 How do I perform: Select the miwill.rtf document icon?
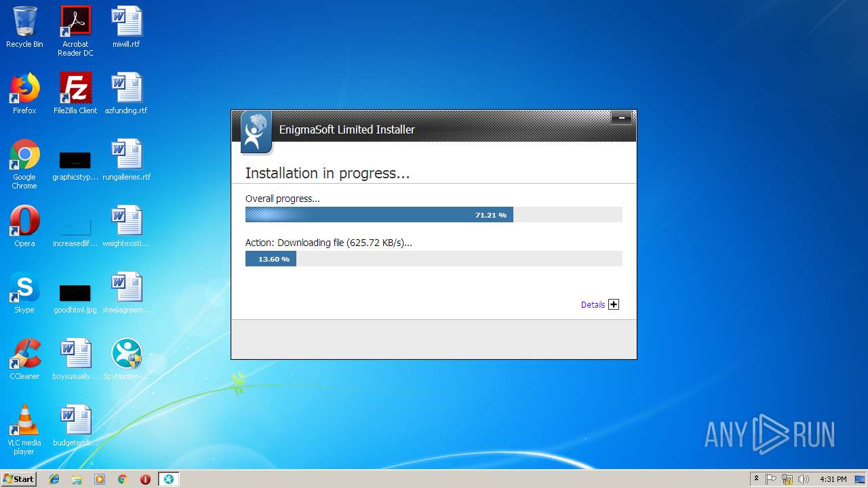coord(126,27)
